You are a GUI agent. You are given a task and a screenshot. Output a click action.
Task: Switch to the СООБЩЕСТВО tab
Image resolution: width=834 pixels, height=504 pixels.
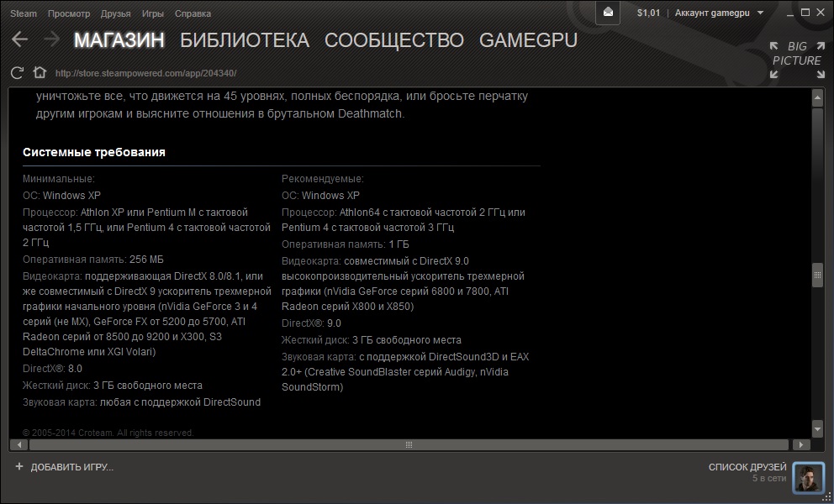(x=394, y=39)
